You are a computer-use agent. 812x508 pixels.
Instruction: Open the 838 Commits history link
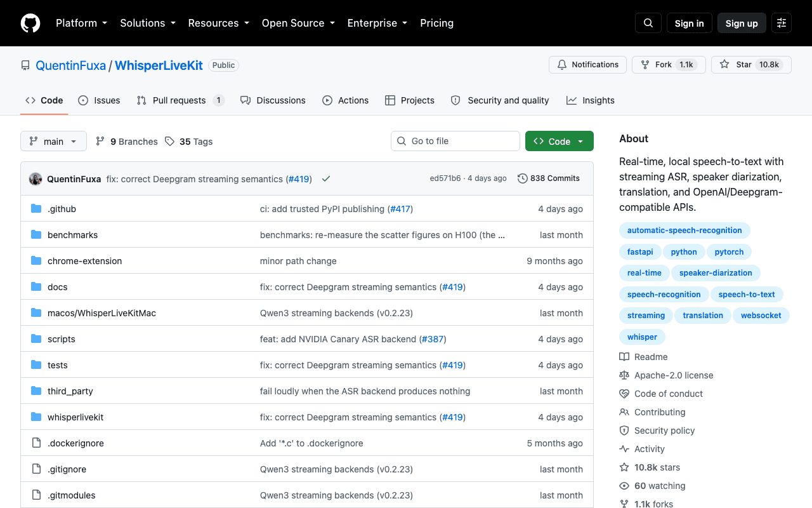tap(549, 178)
